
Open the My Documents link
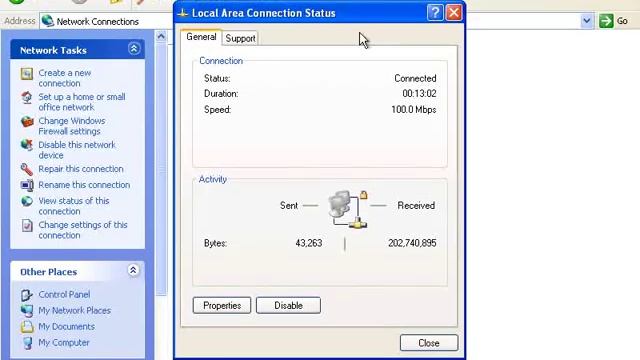click(x=67, y=327)
